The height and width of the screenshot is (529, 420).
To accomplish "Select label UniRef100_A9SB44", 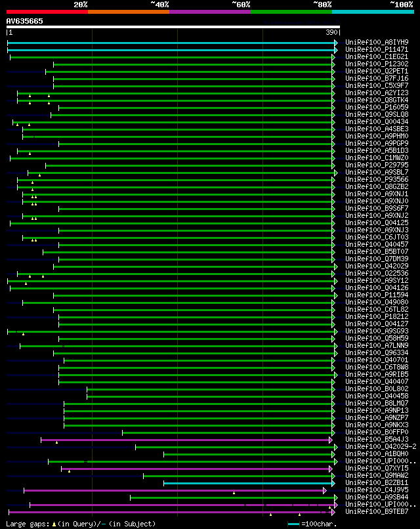I will (377, 497).
